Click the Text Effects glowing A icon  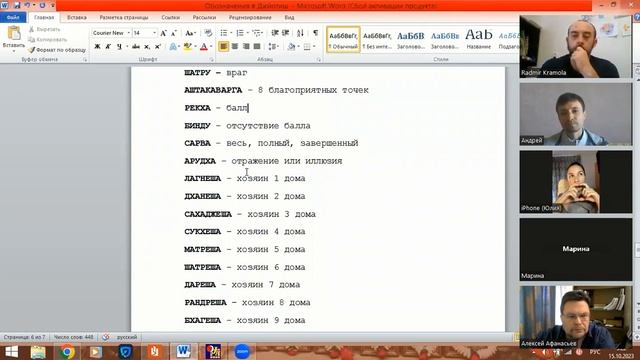pyautogui.click(x=173, y=47)
